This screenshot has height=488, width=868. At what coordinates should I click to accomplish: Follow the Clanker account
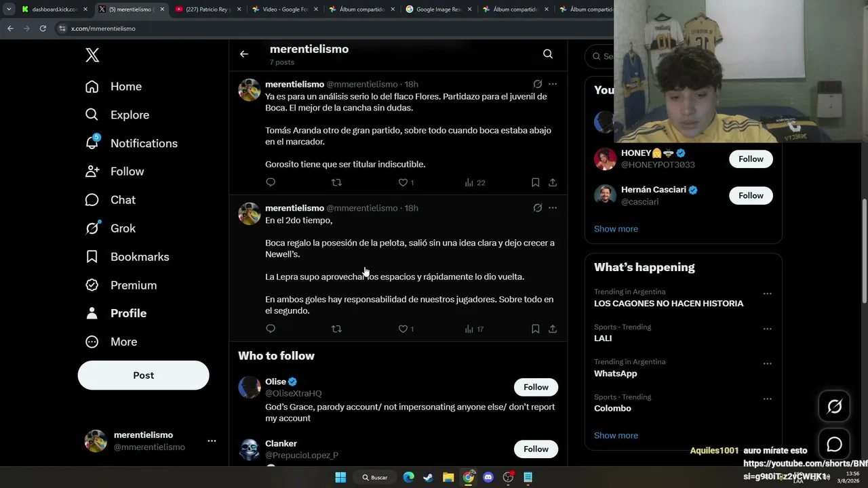point(536,449)
